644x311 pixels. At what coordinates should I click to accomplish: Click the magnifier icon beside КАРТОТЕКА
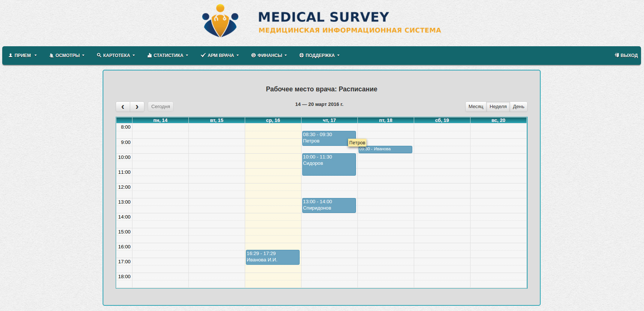99,55
